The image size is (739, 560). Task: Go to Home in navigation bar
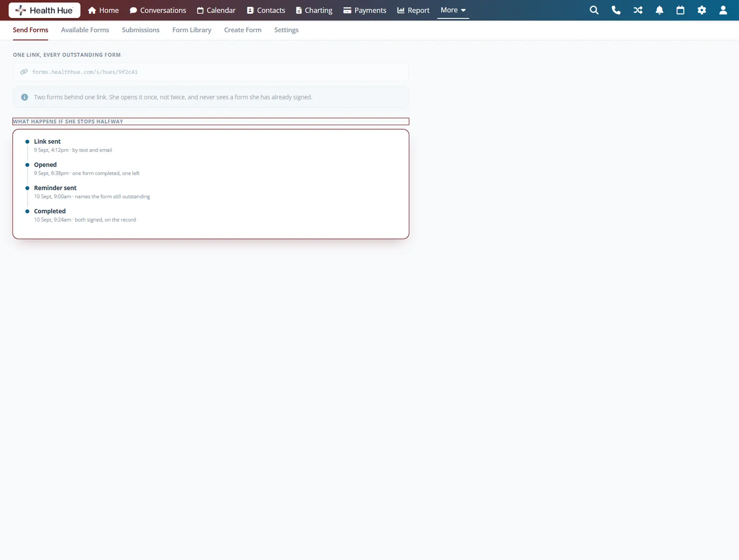pos(103,10)
